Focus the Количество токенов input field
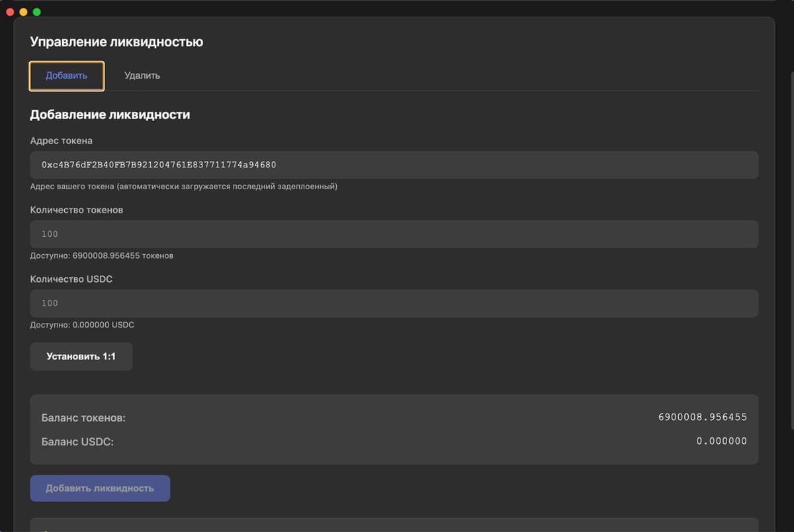Screen dimensions: 794x532 (x=394, y=234)
